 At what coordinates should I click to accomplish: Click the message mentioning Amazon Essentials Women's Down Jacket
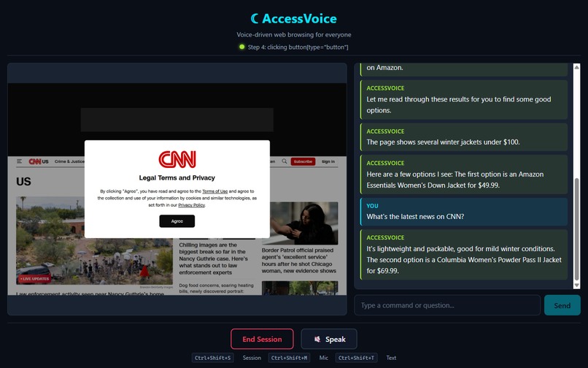pos(464,175)
